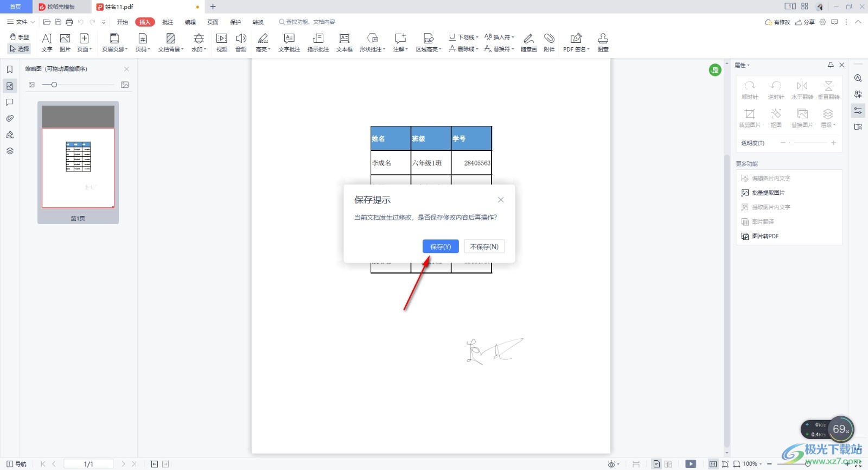
Task: Close the 缩略图 thumbnail panel
Action: pos(126,69)
